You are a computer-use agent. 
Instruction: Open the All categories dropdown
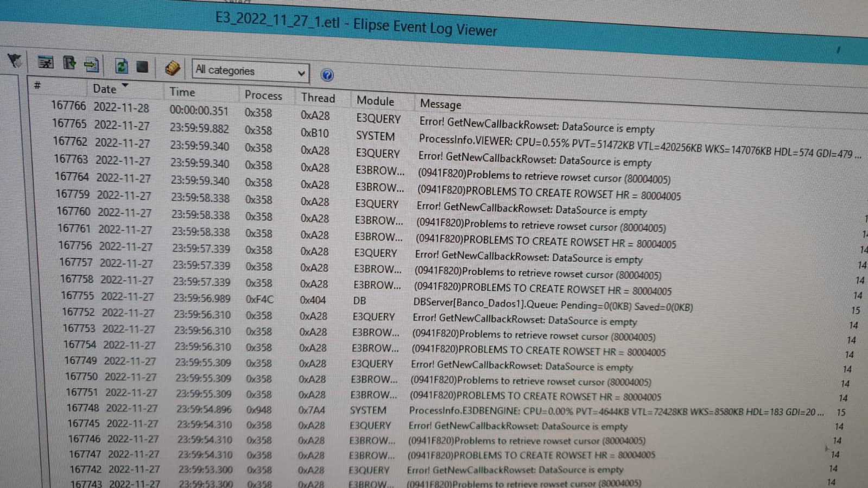250,71
